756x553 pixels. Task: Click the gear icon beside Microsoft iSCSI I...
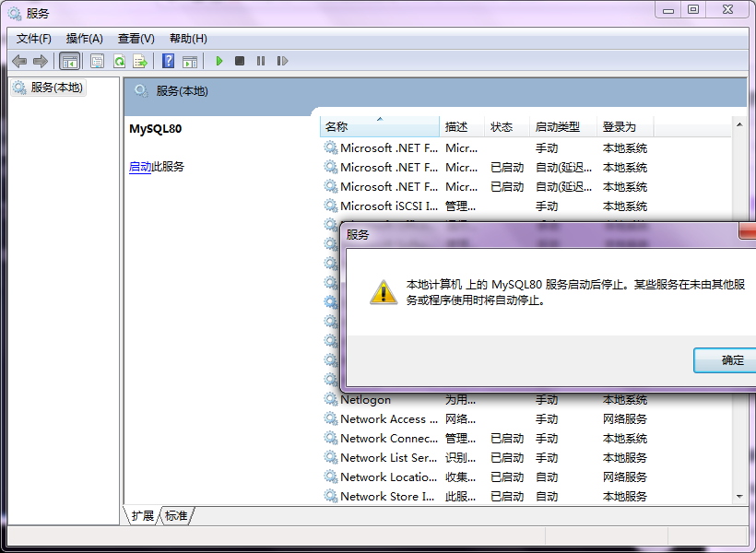coord(330,206)
